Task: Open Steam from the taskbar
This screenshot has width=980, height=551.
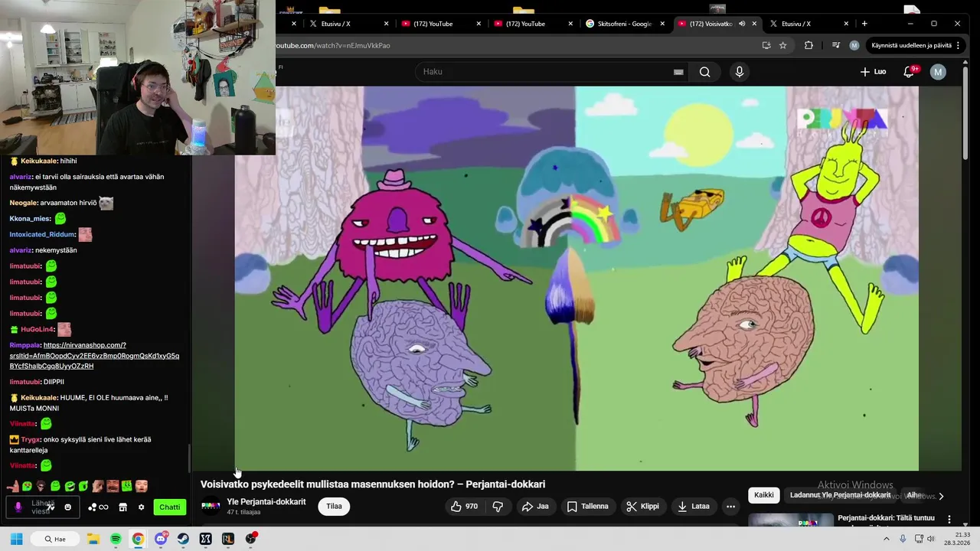Action: tap(183, 539)
